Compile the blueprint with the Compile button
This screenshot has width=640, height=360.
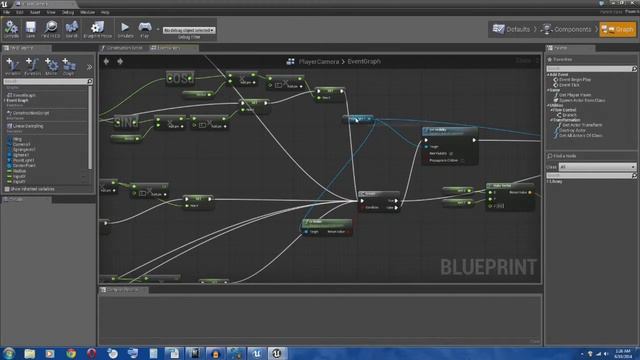11,29
